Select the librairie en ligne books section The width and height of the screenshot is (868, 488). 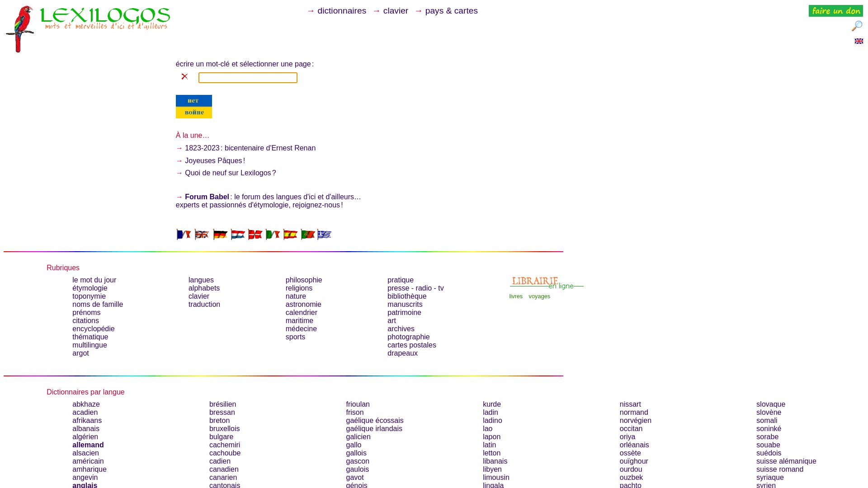[516, 296]
